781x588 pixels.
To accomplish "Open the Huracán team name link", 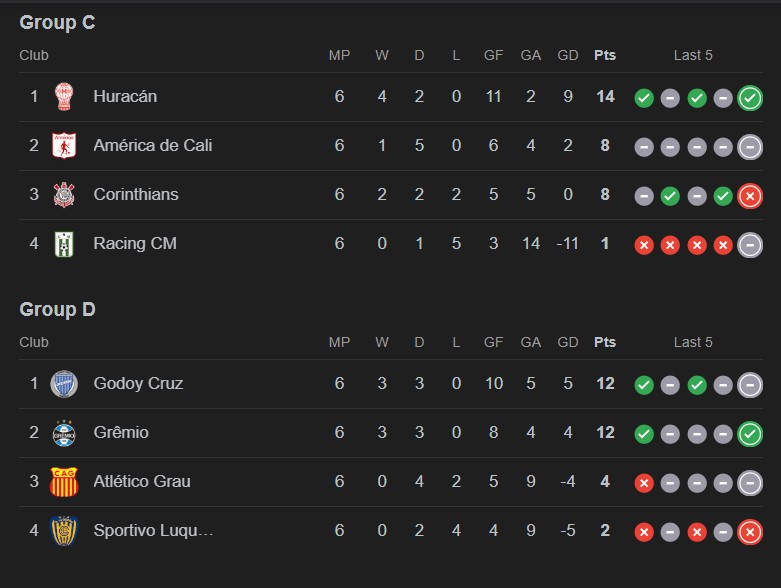I will coord(125,97).
